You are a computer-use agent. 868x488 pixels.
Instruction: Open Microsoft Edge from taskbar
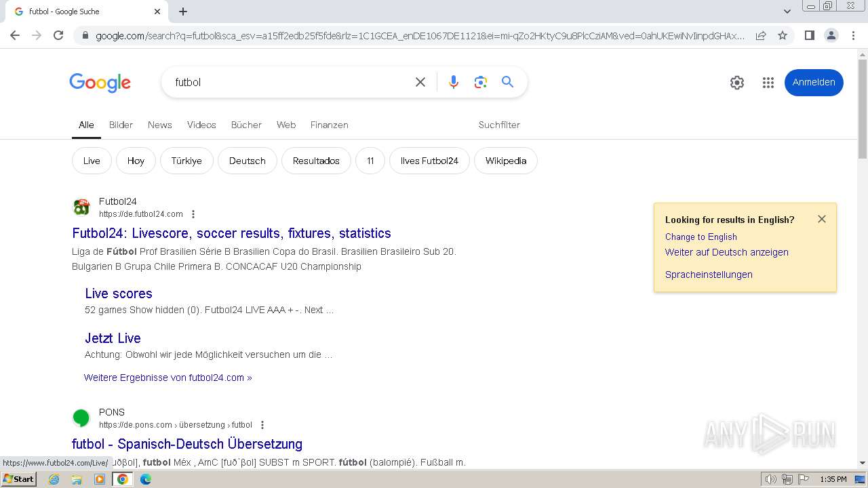(x=146, y=479)
